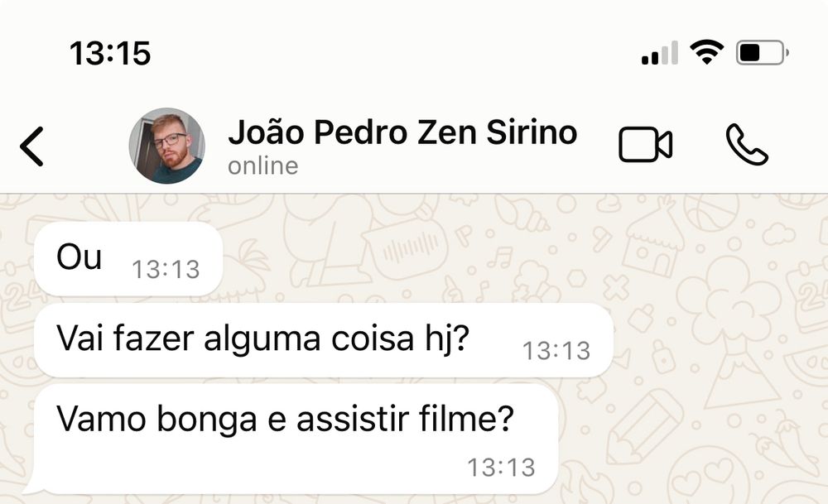Tap the 13:13 timestamp on the Ou message
The image size is (828, 504).
tap(166, 269)
